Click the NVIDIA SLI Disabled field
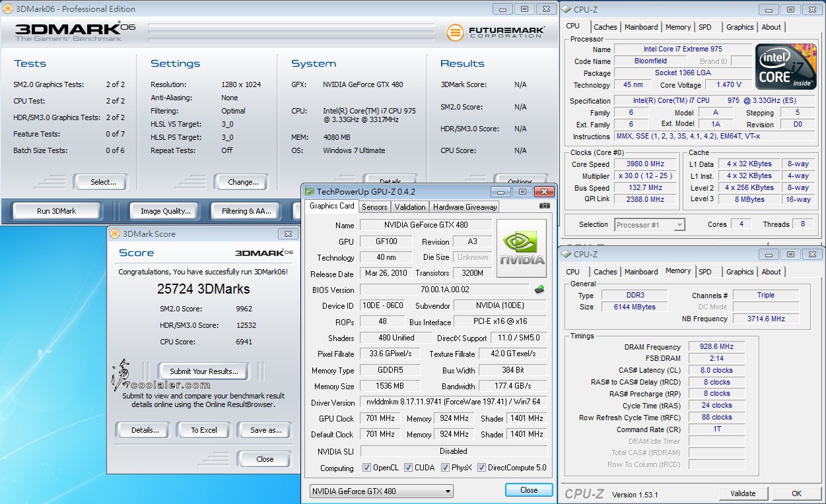Screen dimensions: 826x504 point(454,451)
